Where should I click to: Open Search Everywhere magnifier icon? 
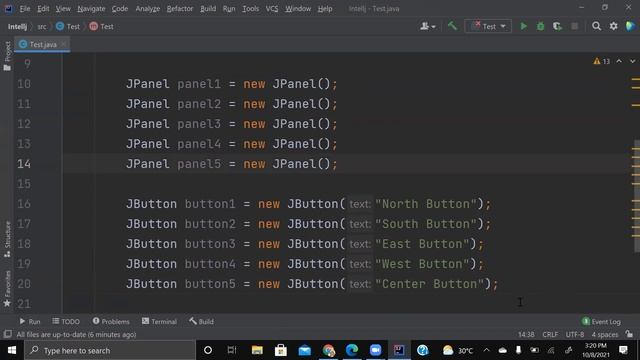point(596,26)
